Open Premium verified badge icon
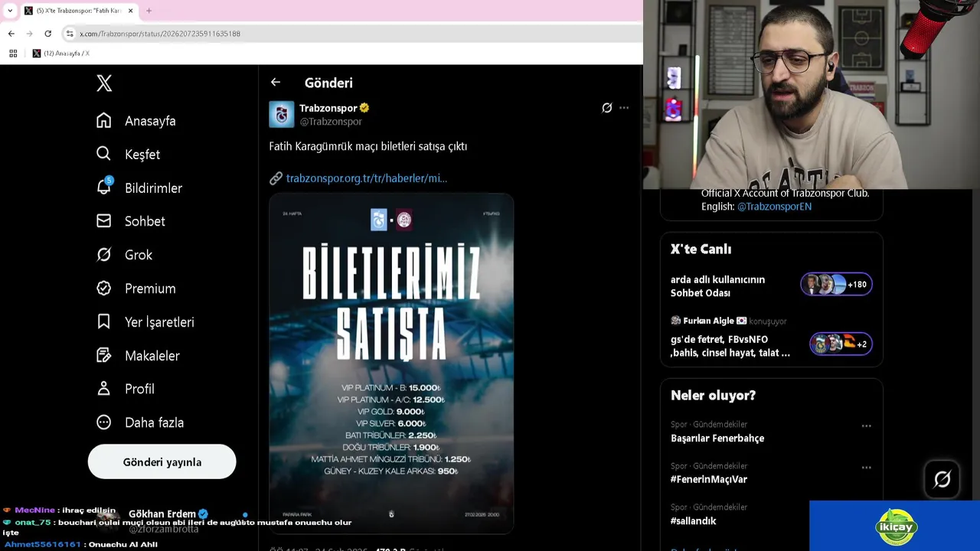The height and width of the screenshot is (551, 980). point(104,288)
